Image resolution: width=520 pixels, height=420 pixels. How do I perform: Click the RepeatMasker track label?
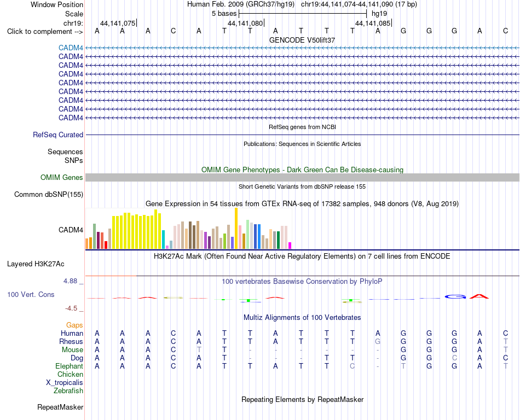pos(60,407)
